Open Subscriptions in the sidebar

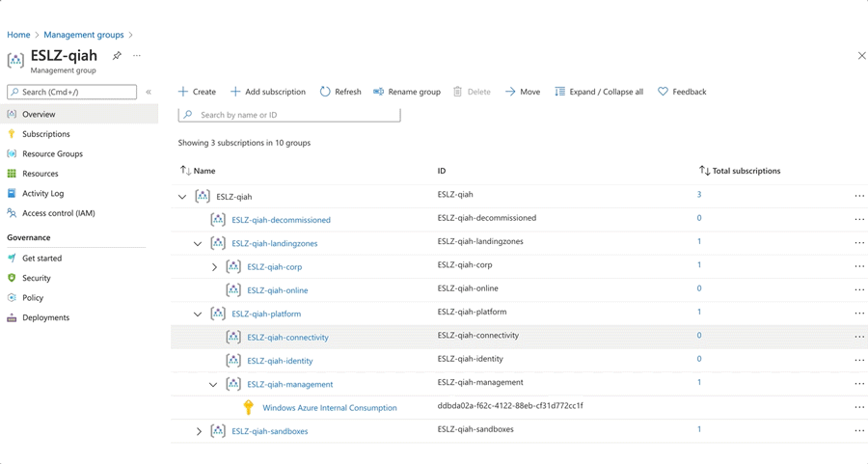(x=45, y=134)
